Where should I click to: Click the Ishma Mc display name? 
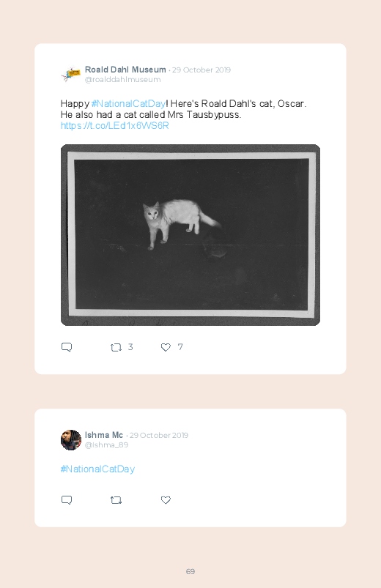pyautogui.click(x=104, y=435)
